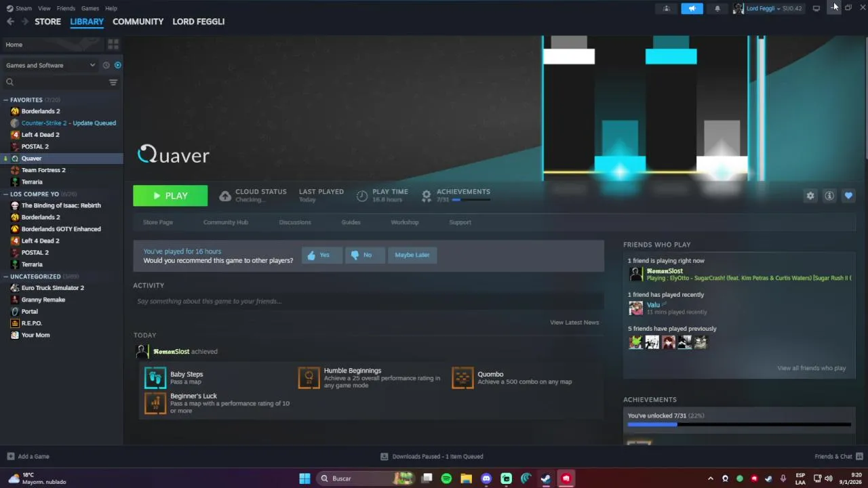Toggle Quaver favorite heart icon

(848, 195)
